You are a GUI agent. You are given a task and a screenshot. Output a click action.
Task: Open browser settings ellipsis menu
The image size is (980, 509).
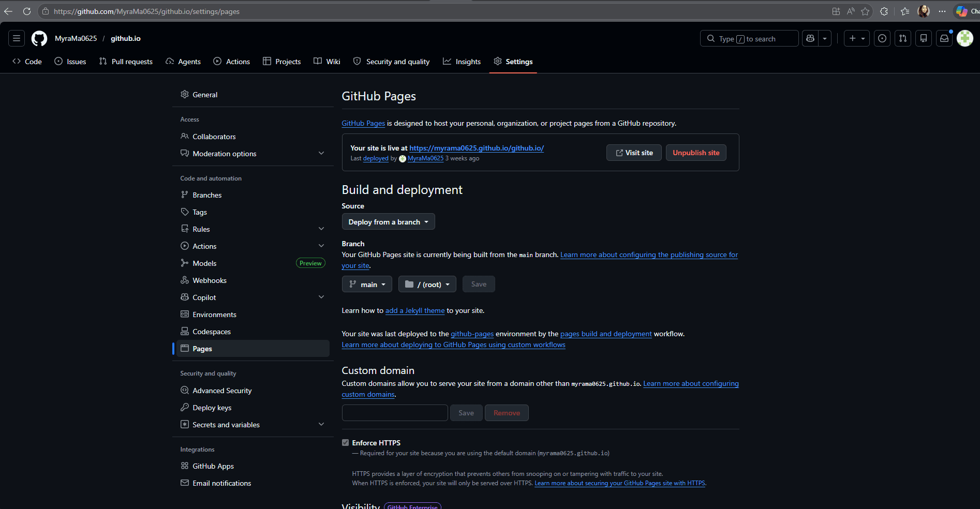point(942,11)
